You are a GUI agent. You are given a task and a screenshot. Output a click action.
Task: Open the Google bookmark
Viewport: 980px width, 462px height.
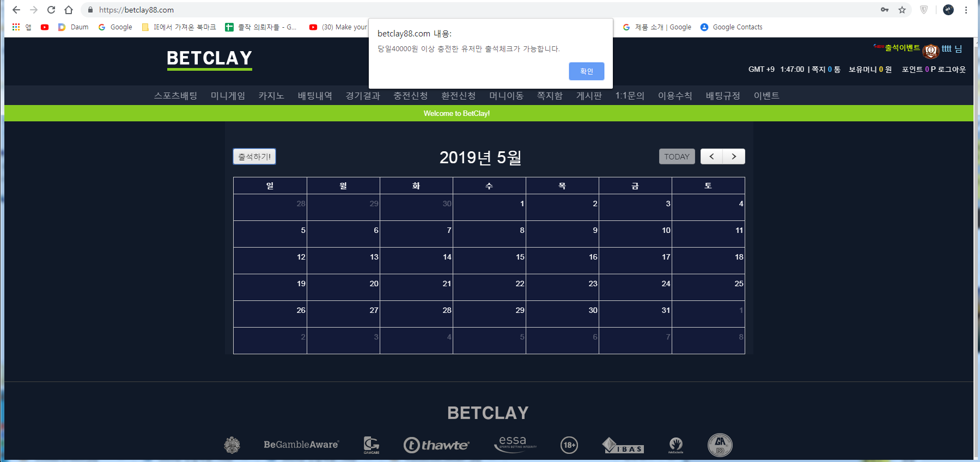coord(115,27)
